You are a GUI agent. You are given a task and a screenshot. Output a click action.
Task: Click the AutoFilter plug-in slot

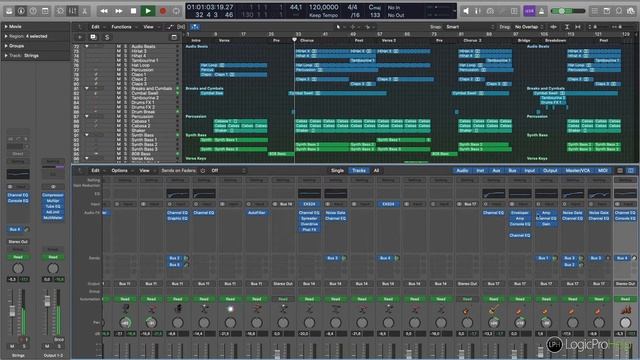pyautogui.click(x=257, y=213)
